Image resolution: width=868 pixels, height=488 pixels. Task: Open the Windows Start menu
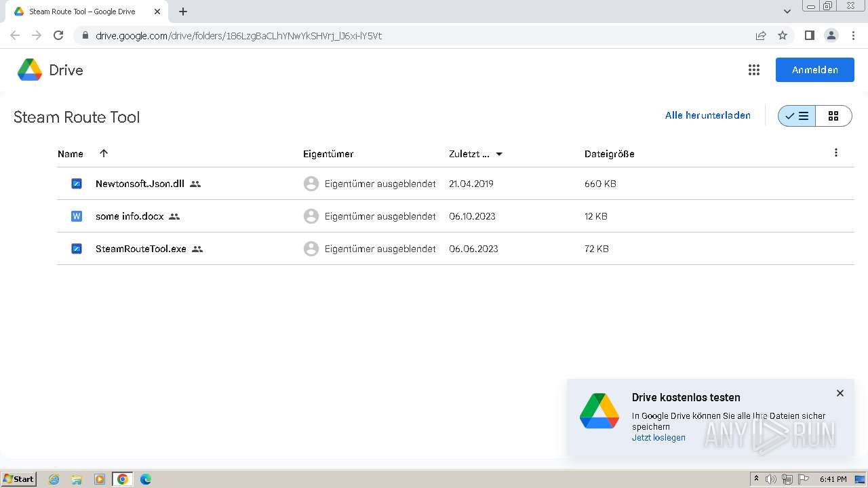tap(18, 479)
